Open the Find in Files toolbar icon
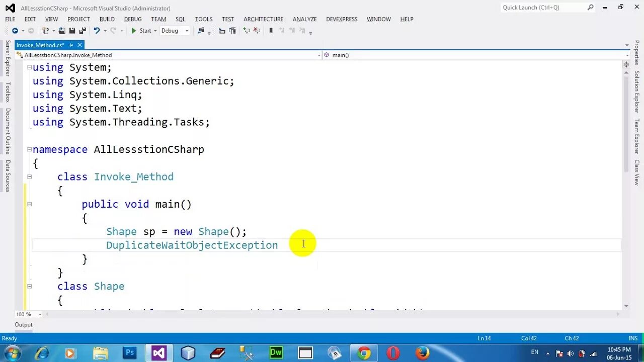This screenshot has width=644, height=362. click(x=201, y=31)
